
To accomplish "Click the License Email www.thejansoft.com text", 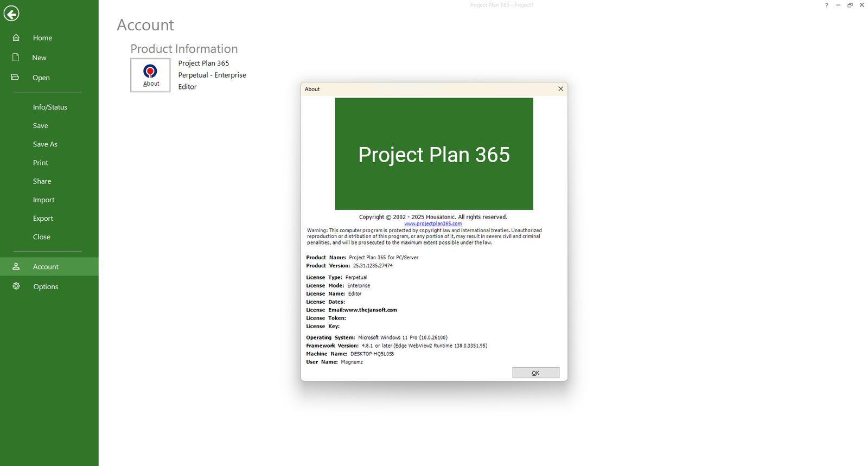I will tap(352, 310).
